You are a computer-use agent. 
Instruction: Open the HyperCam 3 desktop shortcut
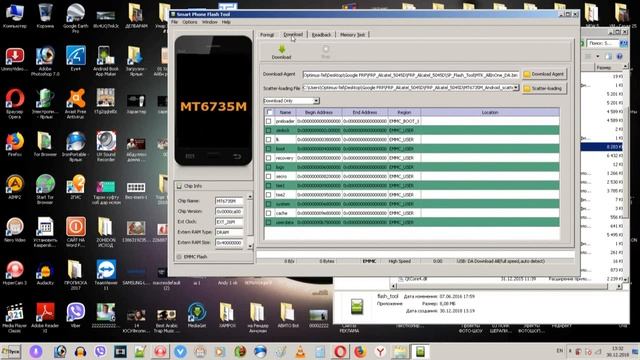(15, 273)
